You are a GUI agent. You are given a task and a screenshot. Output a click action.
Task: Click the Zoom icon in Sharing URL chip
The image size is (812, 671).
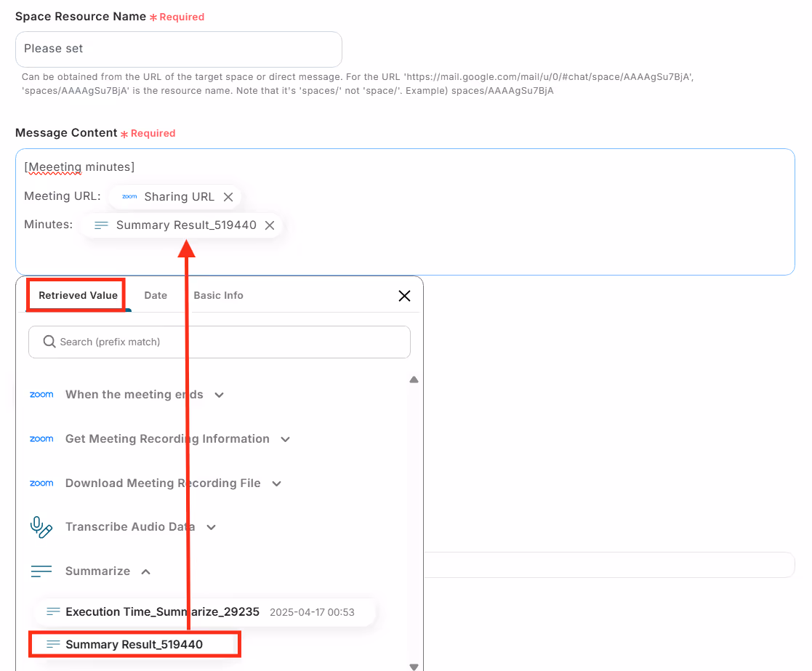(x=129, y=197)
